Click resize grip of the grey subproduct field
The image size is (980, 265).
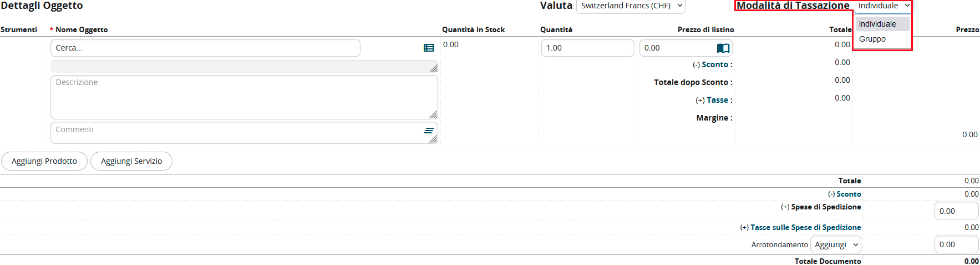click(434, 68)
